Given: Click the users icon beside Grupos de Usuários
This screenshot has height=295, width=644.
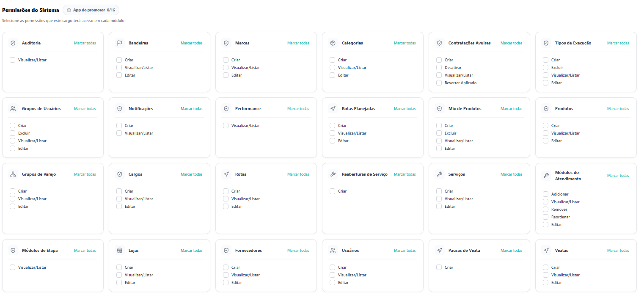Looking at the screenshot, I should [13, 109].
